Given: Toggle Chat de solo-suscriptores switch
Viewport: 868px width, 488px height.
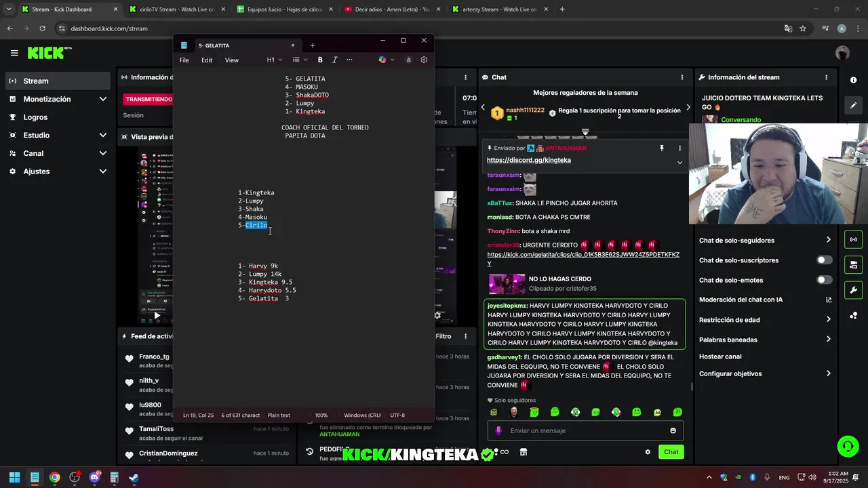Looking at the screenshot, I should pos(824,260).
